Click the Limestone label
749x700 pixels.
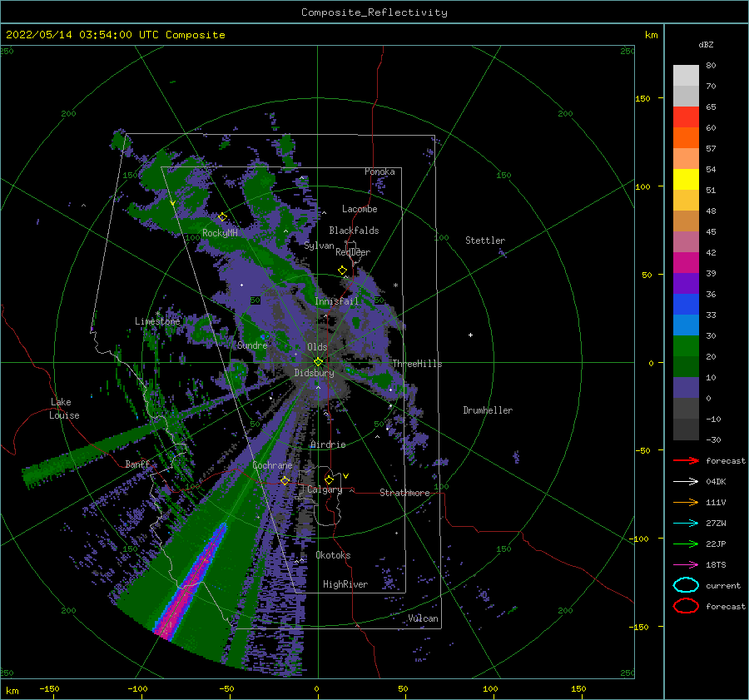tap(157, 321)
